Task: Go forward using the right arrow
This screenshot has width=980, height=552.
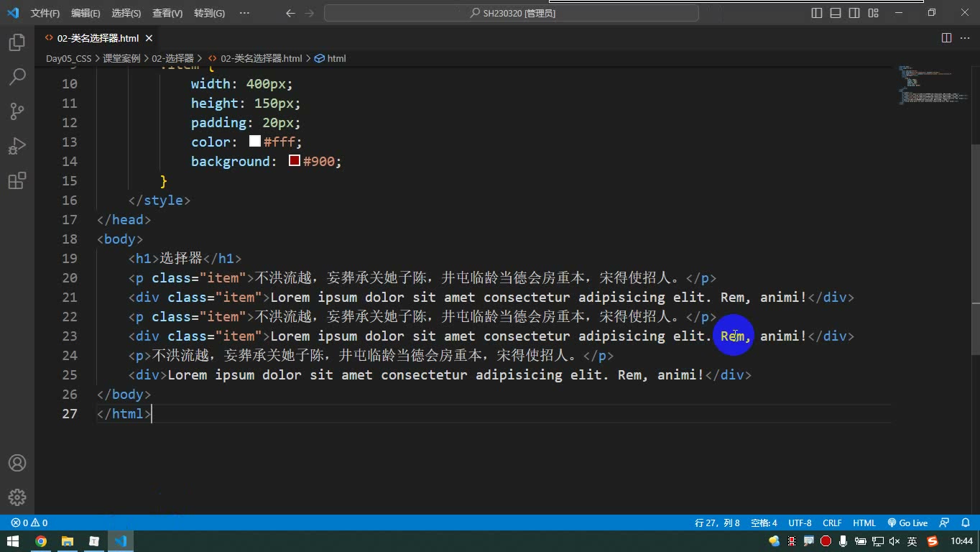Action: (x=310, y=13)
